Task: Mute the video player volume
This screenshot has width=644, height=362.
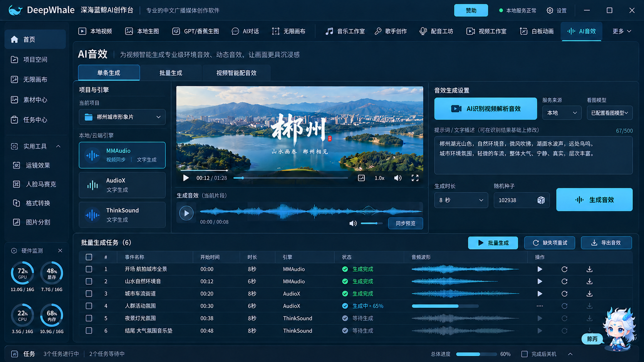Action: tap(398, 178)
